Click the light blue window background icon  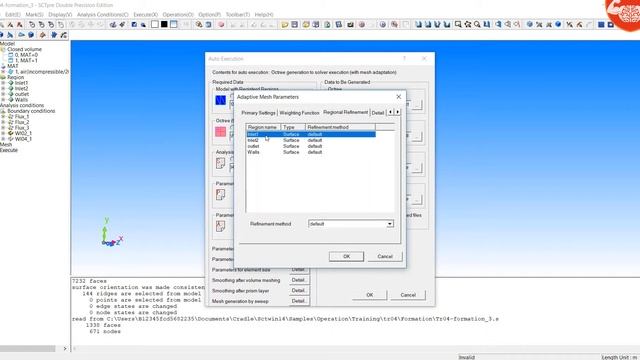pyautogui.click(x=174, y=24)
